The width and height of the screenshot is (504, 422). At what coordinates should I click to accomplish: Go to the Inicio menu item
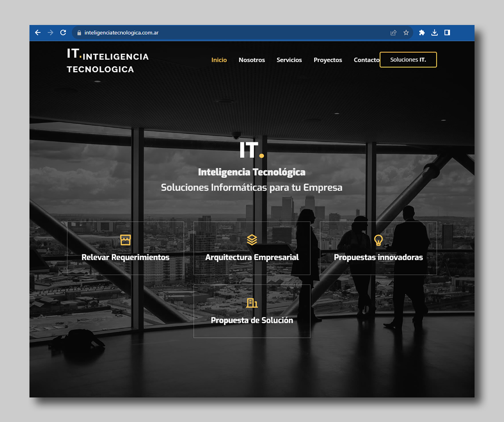219,60
